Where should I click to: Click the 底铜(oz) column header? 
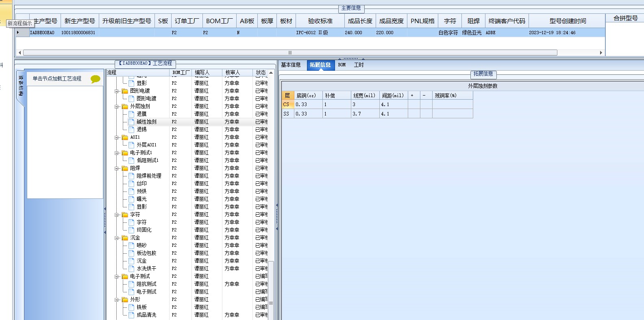coord(308,96)
